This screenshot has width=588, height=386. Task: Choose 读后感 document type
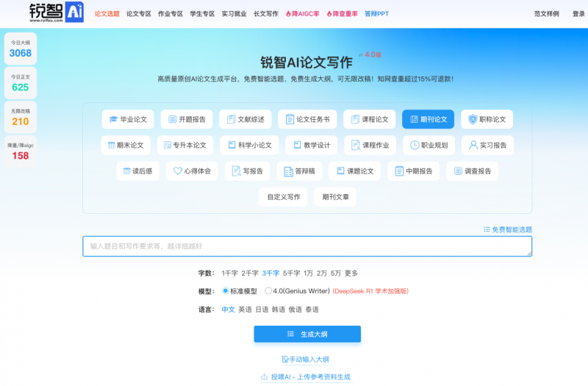coord(138,171)
